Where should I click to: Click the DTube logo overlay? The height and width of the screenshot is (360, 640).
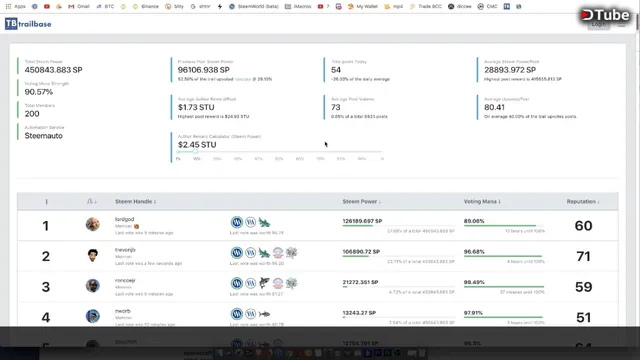tap(605, 15)
